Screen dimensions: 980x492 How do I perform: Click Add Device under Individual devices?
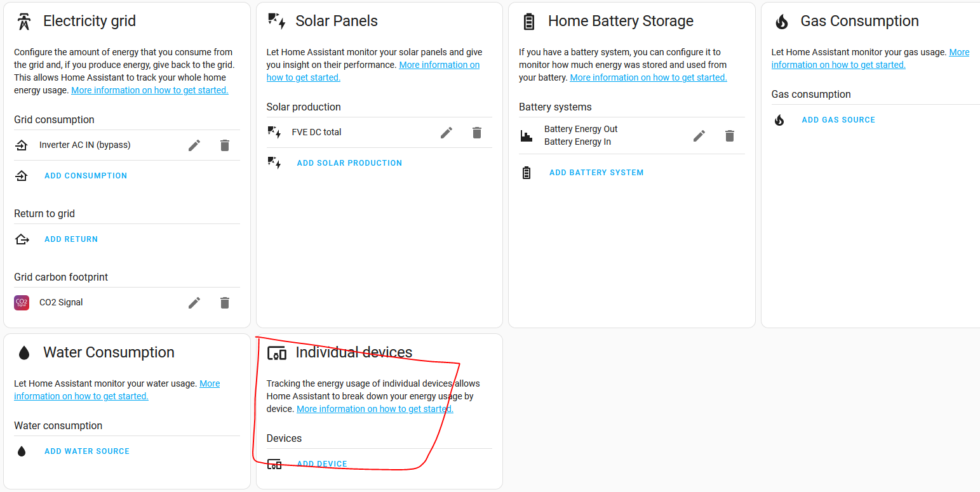pyautogui.click(x=322, y=464)
